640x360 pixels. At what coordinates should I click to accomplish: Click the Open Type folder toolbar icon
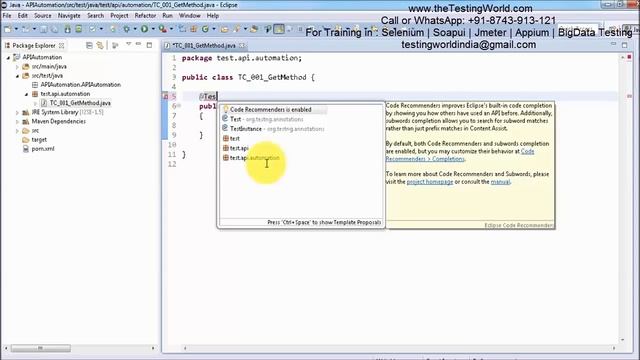tap(224, 29)
